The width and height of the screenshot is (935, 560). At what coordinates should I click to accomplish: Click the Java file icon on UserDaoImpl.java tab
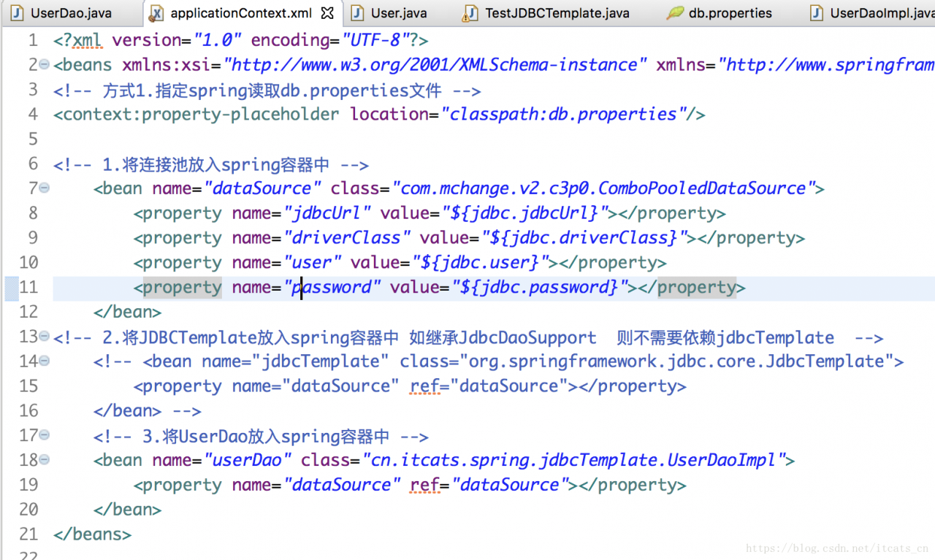tap(817, 13)
